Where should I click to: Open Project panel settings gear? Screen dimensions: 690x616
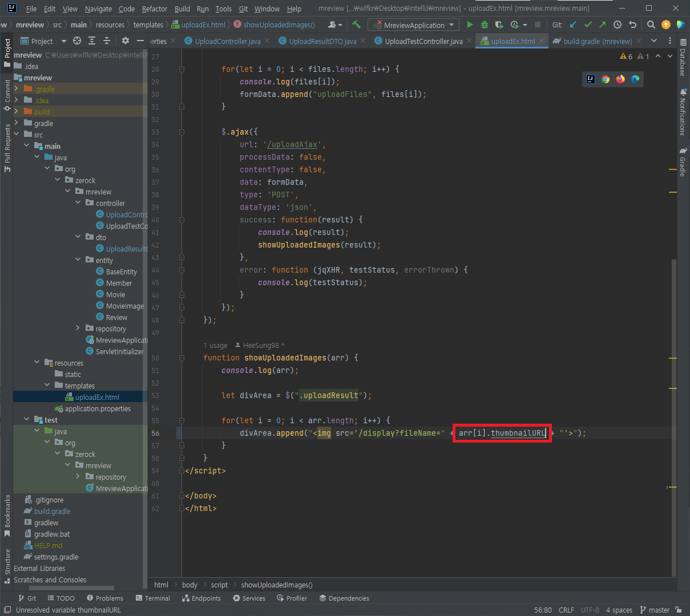pyautogui.click(x=126, y=40)
